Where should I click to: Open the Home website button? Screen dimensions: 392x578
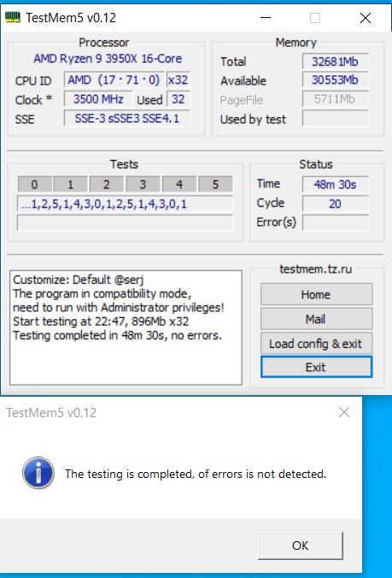tap(316, 294)
